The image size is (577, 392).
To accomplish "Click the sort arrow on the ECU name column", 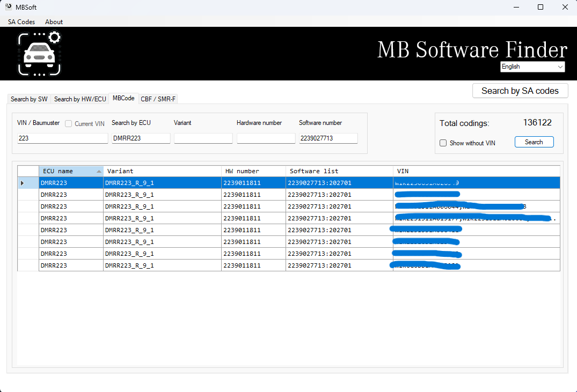I will 98,171.
